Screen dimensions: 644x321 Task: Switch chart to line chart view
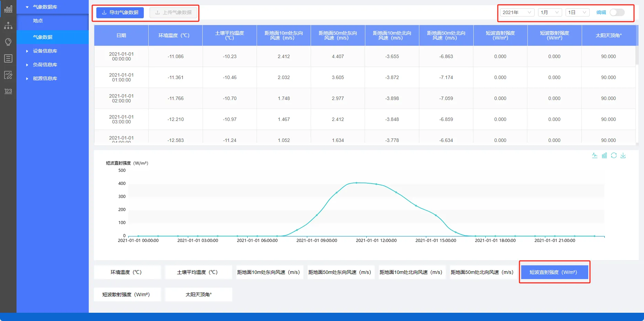click(595, 155)
